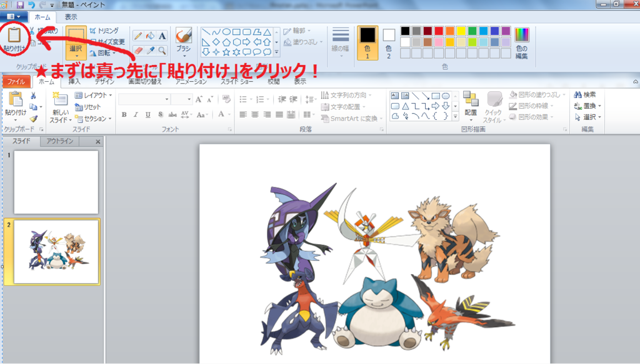Open the PowerPoint font name combo box
Image resolution: width=640 pixels, height=364 pixels.
(144, 99)
